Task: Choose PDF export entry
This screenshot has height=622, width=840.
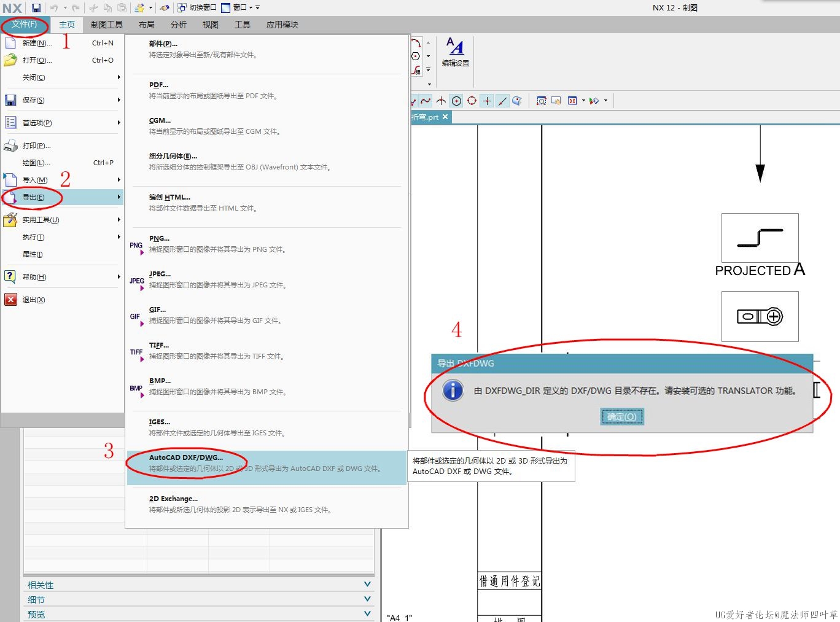Action: coord(266,90)
